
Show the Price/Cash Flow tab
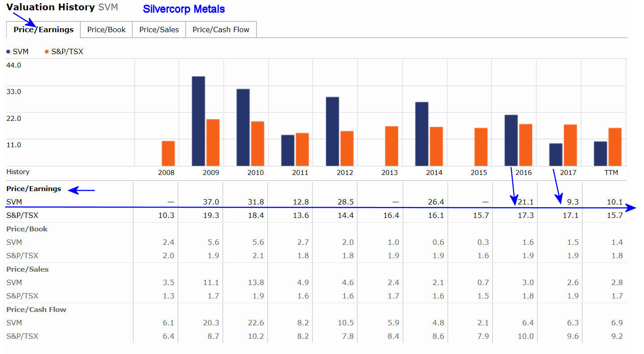tap(221, 30)
